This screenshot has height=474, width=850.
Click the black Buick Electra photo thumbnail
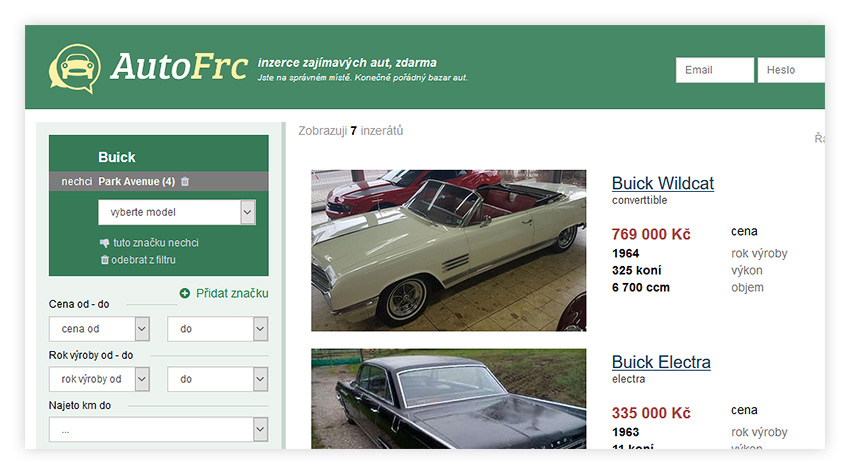(448, 399)
